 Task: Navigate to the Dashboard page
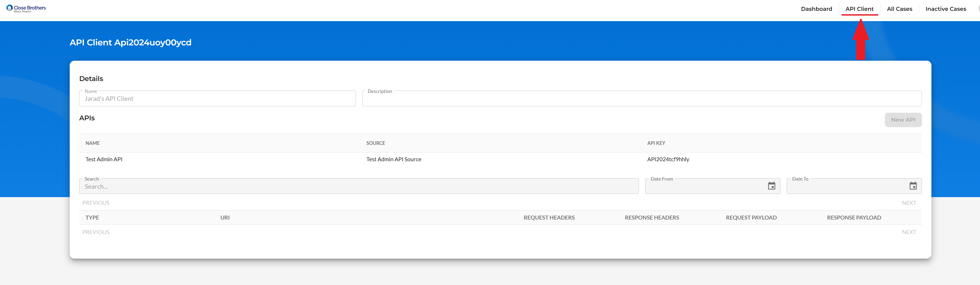[x=816, y=9]
